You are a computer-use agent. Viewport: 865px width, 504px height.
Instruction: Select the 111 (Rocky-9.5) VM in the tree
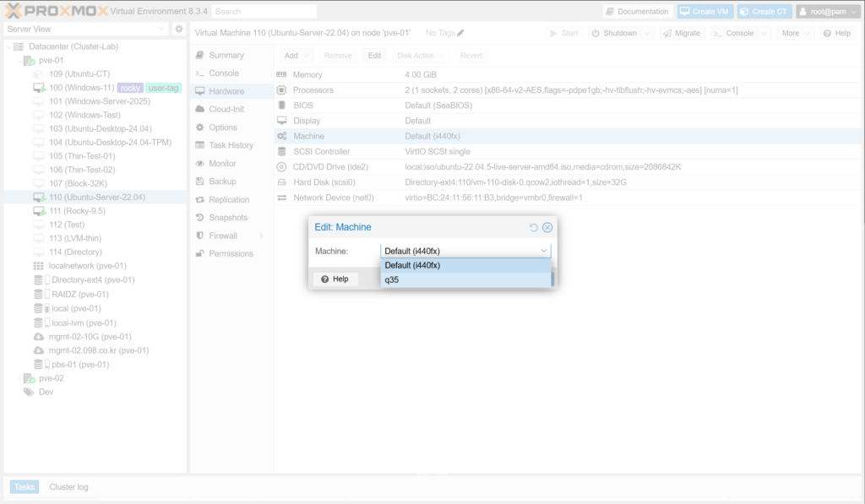(77, 211)
